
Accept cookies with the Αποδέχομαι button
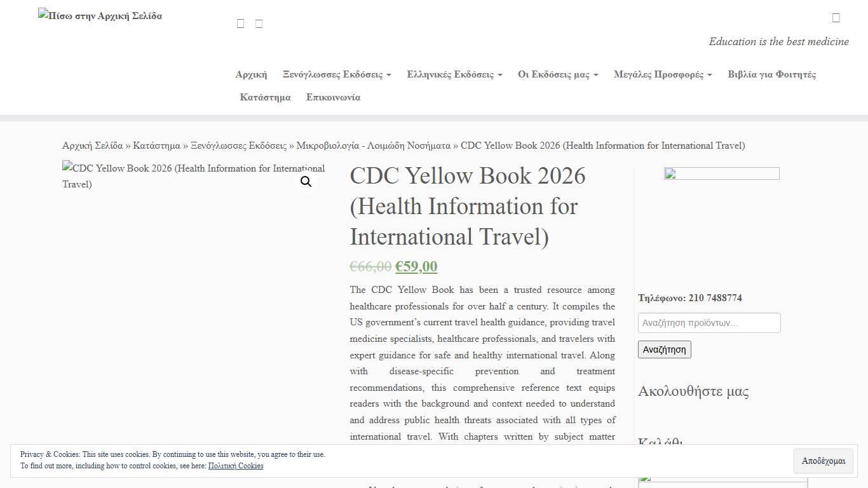click(x=823, y=461)
